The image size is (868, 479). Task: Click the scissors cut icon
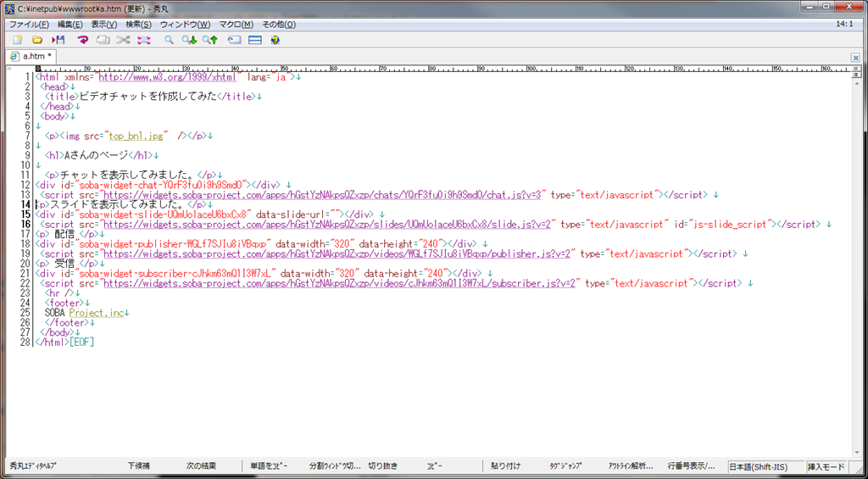coord(123,40)
